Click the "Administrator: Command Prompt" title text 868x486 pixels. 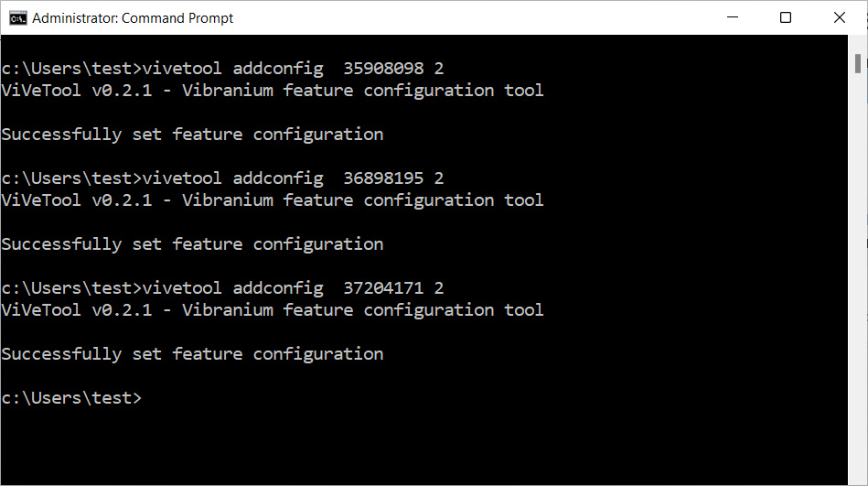coord(133,18)
